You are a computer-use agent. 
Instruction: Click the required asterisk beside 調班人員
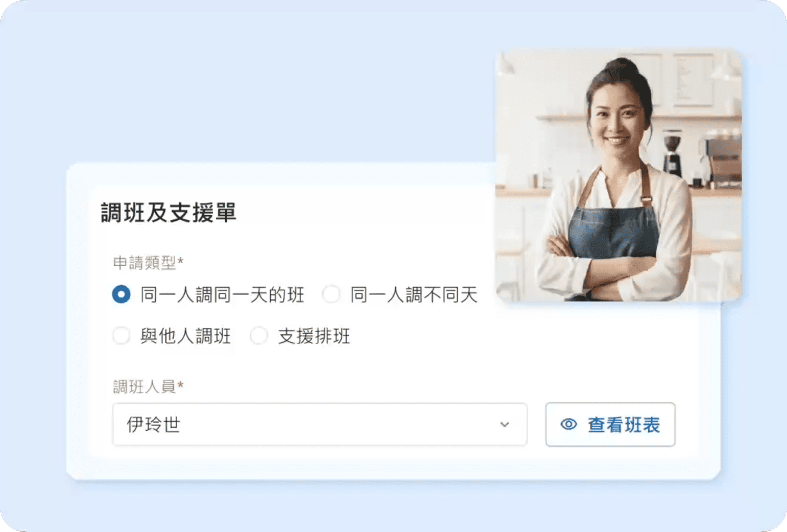[x=180, y=384]
